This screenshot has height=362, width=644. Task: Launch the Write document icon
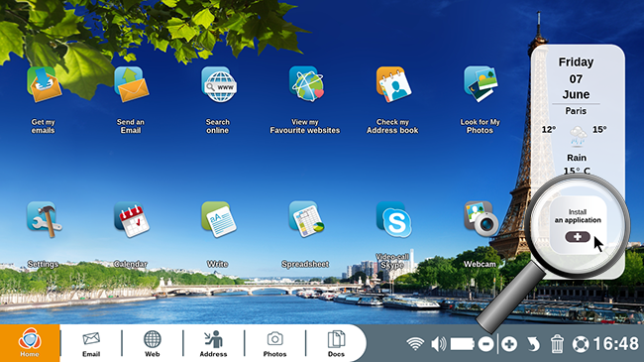(x=219, y=219)
